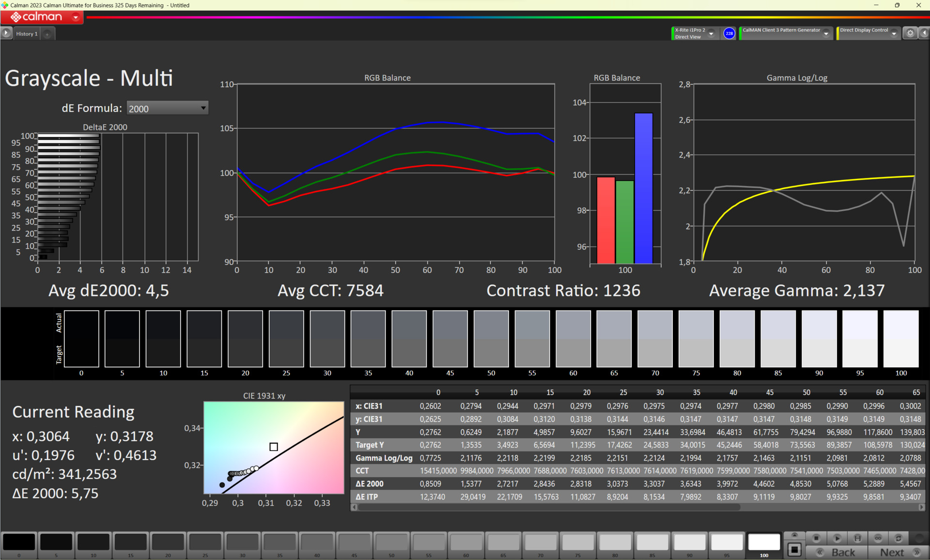The image size is (930, 560).
Task: Expand X-Rite i1Pro 2 meter dropdown
Action: point(711,33)
